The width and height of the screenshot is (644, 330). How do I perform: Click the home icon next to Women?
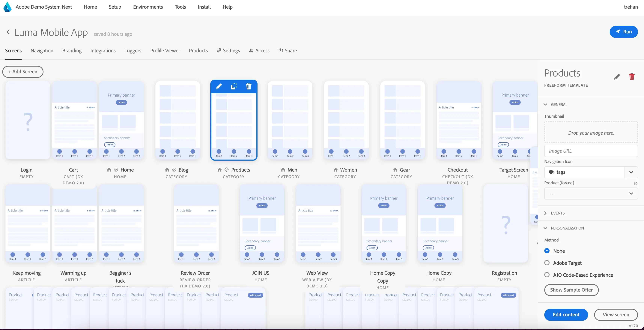pyautogui.click(x=335, y=170)
